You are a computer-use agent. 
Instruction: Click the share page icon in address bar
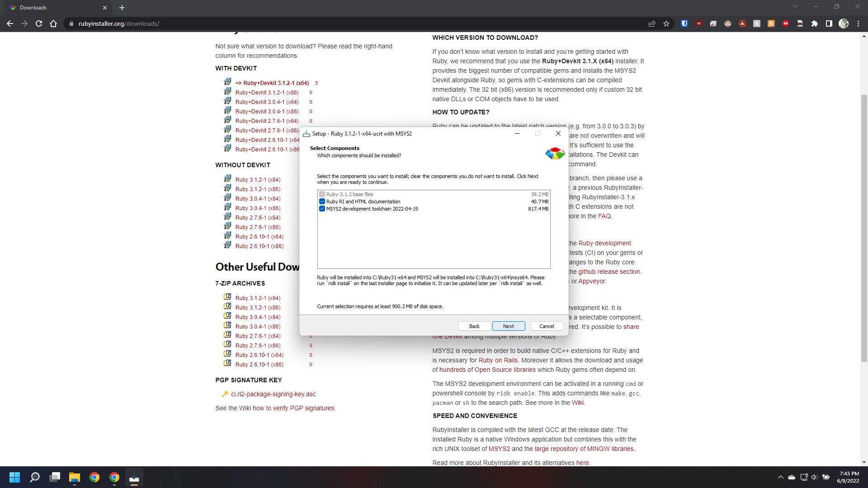(x=652, y=23)
